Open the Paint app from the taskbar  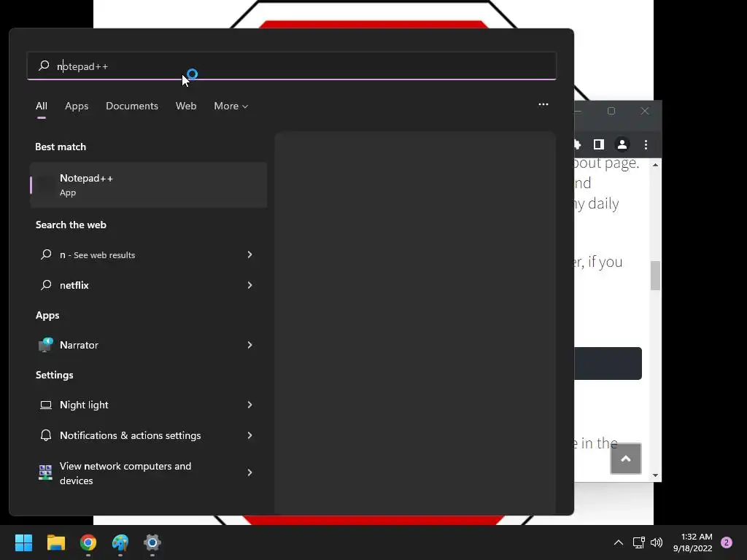(x=120, y=542)
